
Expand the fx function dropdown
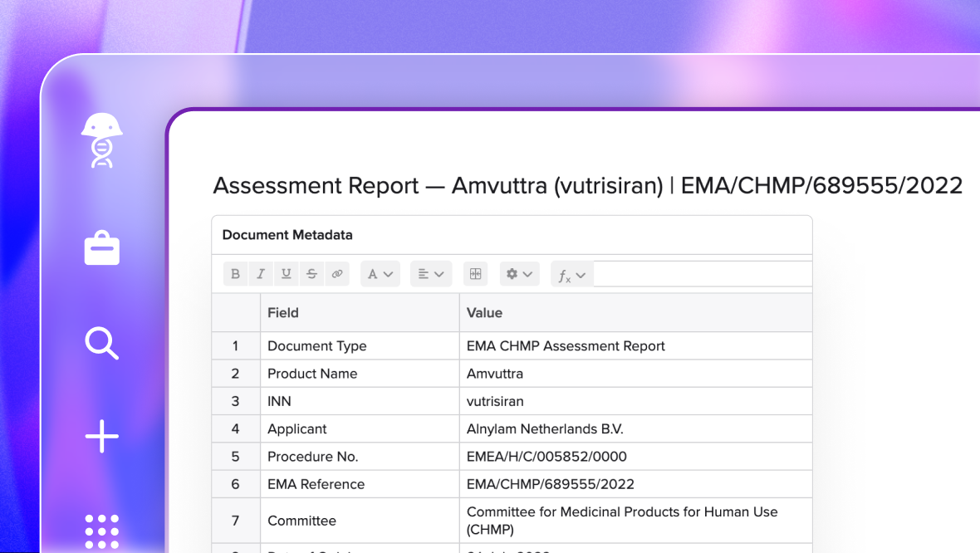pyautogui.click(x=571, y=274)
